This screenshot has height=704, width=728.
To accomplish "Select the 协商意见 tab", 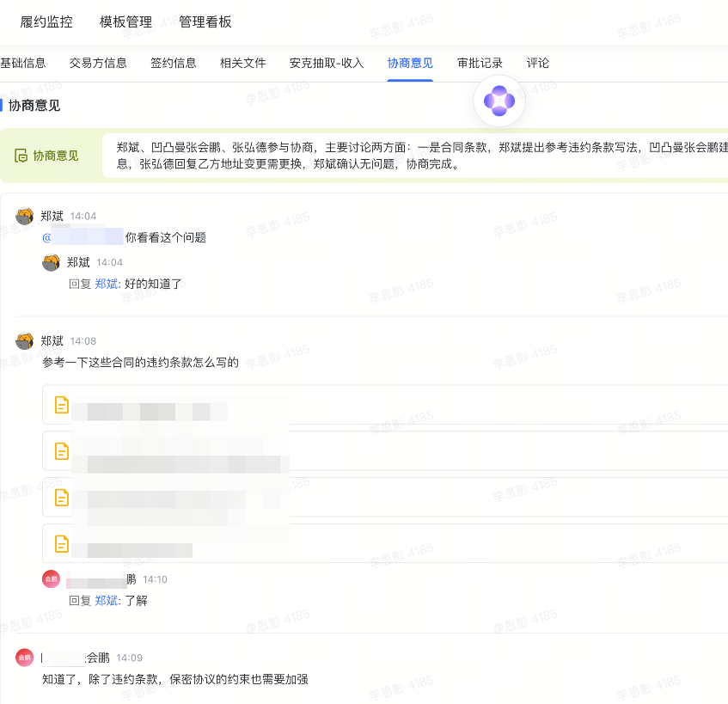I will (x=410, y=63).
